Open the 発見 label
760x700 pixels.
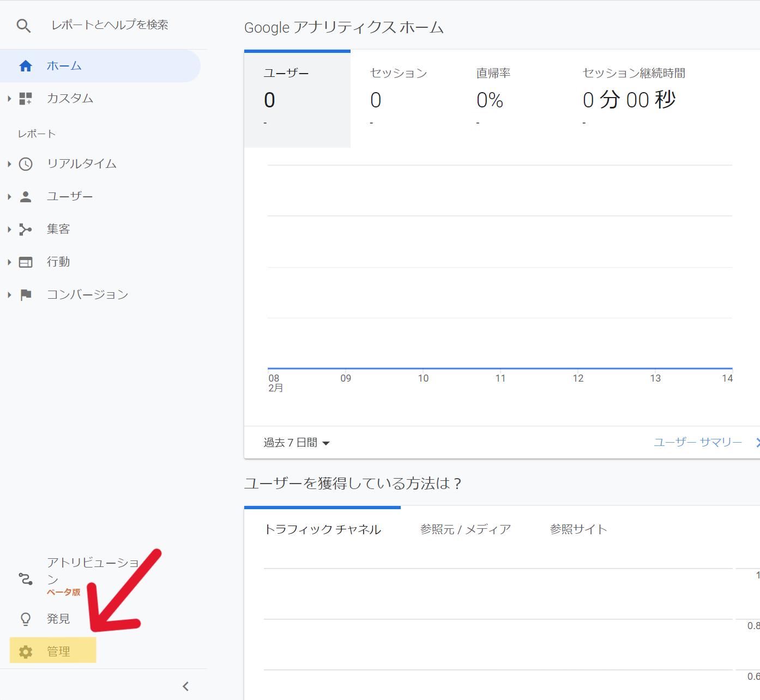58,619
